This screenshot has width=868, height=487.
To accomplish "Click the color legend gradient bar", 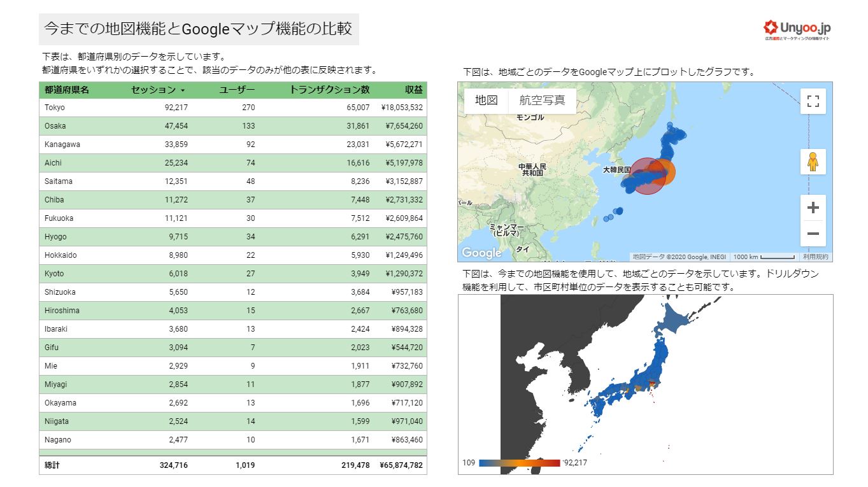I will tap(519, 463).
